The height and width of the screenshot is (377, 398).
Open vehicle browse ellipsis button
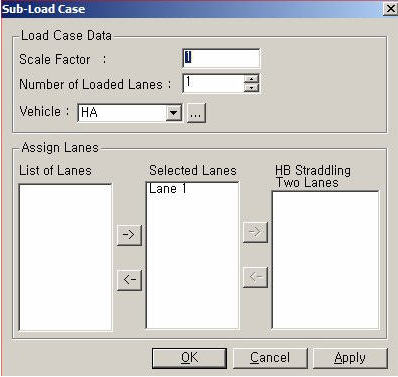196,113
